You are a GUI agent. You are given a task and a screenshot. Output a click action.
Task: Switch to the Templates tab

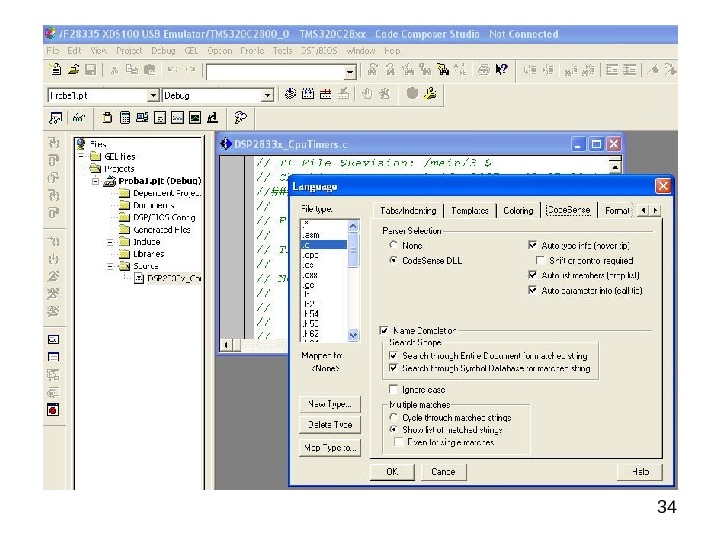click(469, 210)
